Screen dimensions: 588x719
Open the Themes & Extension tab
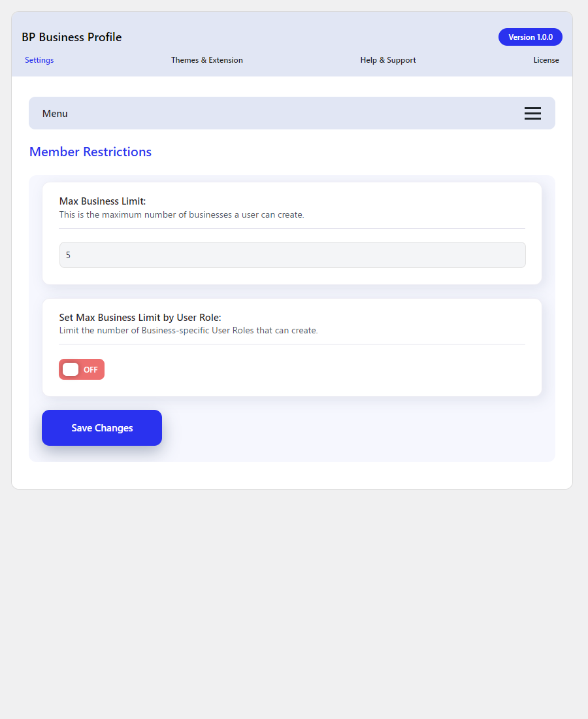(206, 60)
